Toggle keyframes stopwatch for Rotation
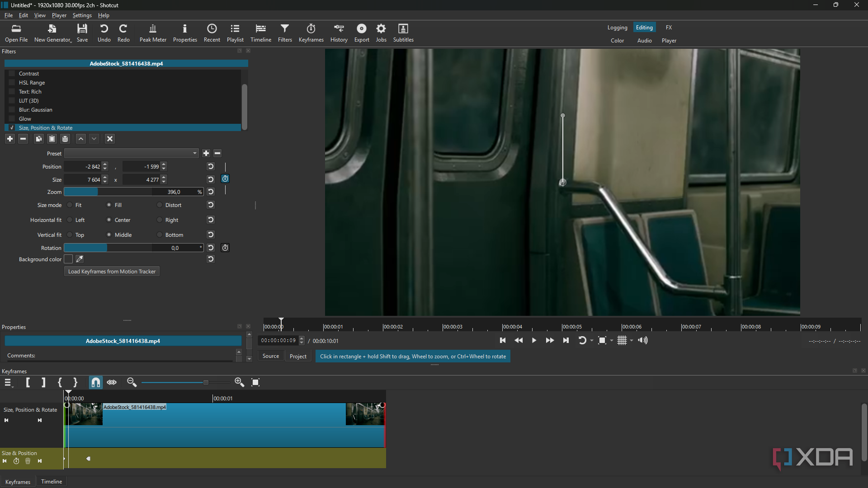The width and height of the screenshot is (868, 488). pos(225,248)
